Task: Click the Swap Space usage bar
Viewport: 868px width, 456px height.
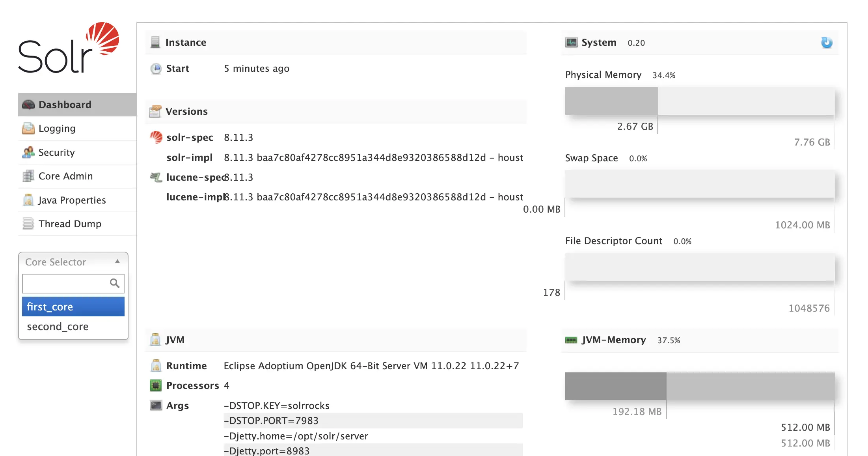Action: coord(700,184)
